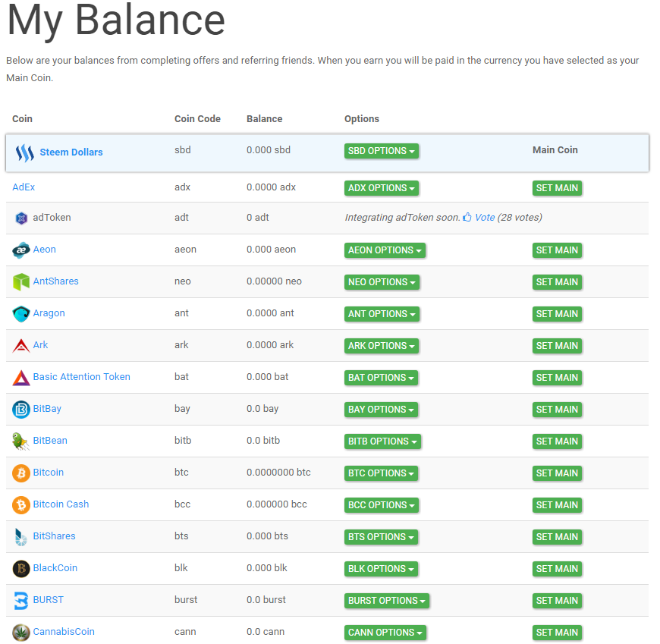660x644 pixels.
Task: Click the Aeon coin logo
Action: click(21, 250)
